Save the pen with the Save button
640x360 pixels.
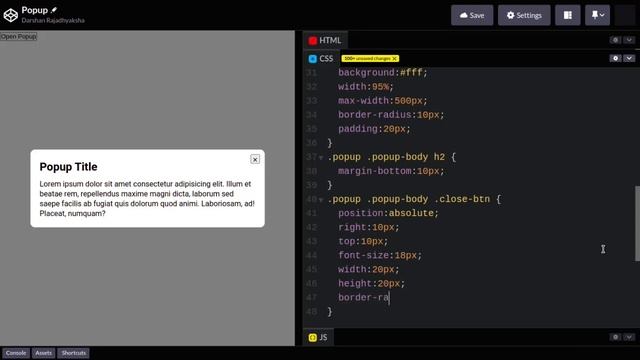coord(472,15)
